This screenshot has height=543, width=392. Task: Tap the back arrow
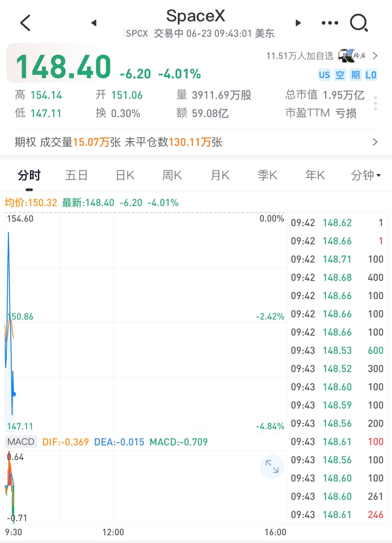(26, 23)
